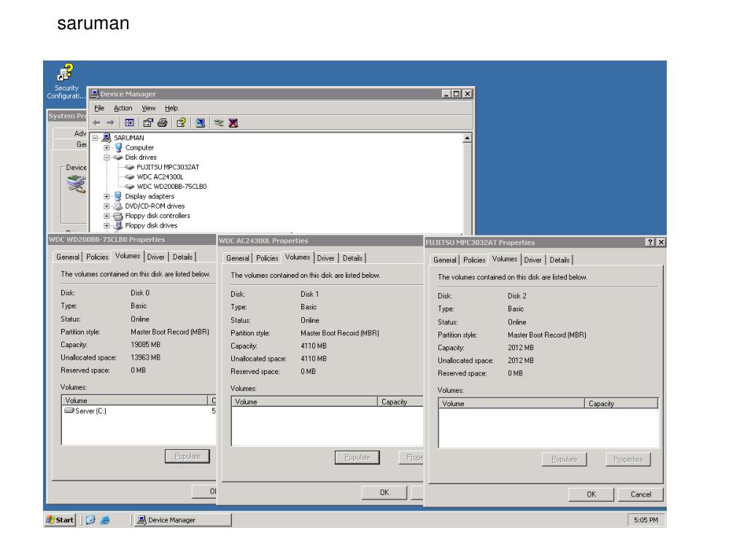The width and height of the screenshot is (747, 560).
Task: Click the 5:05 PM taskbar clock
Action: tap(646, 520)
